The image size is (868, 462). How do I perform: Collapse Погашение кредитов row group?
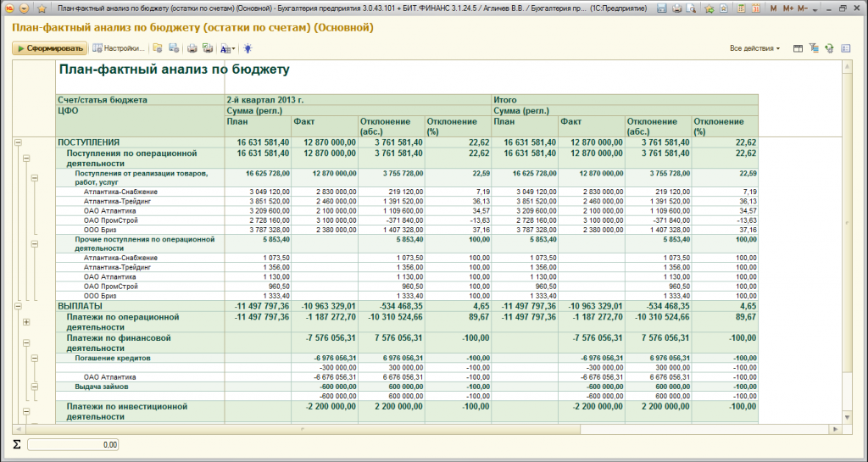tap(34, 359)
